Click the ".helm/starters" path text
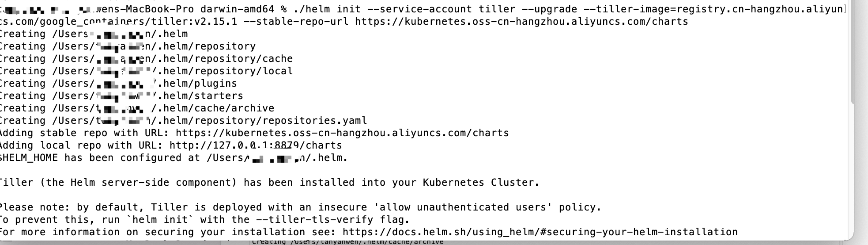 pyautogui.click(x=203, y=96)
